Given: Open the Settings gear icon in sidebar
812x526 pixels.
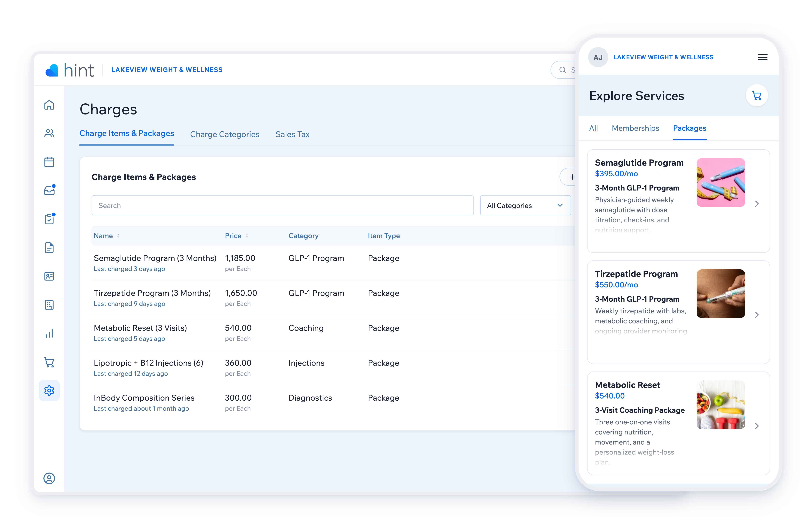Looking at the screenshot, I should [49, 390].
